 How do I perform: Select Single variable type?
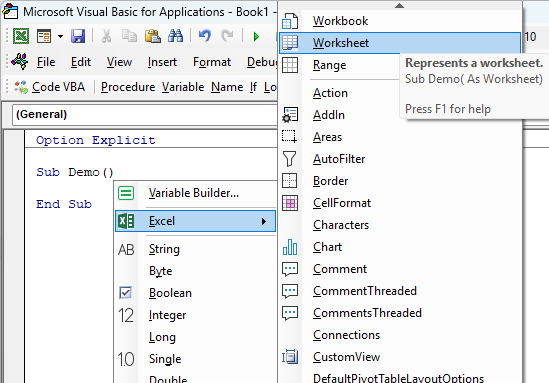(x=195, y=359)
